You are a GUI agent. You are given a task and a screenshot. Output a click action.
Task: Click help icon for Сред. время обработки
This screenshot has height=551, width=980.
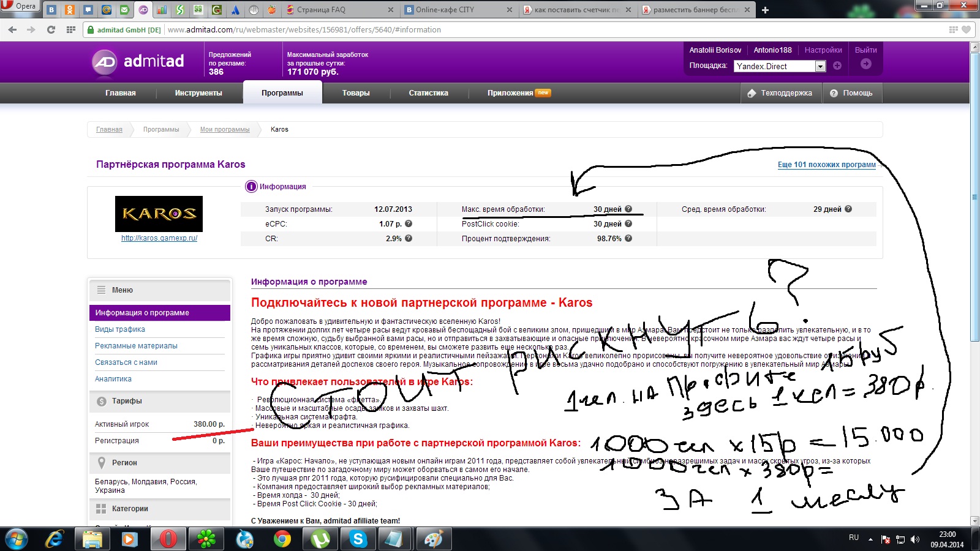(x=848, y=209)
